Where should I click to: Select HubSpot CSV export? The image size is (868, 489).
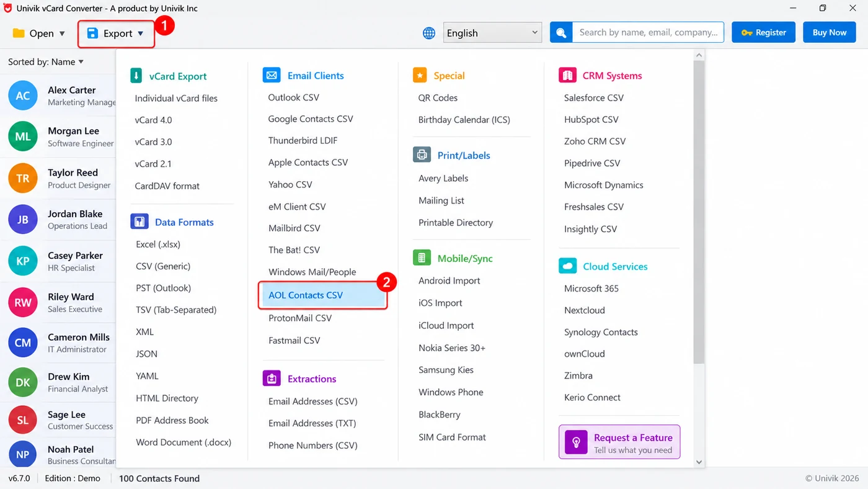click(x=591, y=119)
